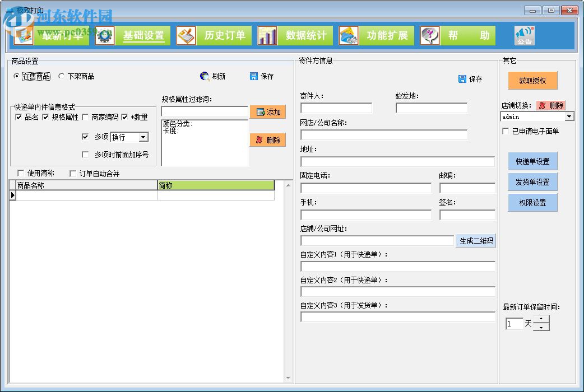584x392 pixels.
Task: Click the 获取授权 button
Action: tap(532, 81)
